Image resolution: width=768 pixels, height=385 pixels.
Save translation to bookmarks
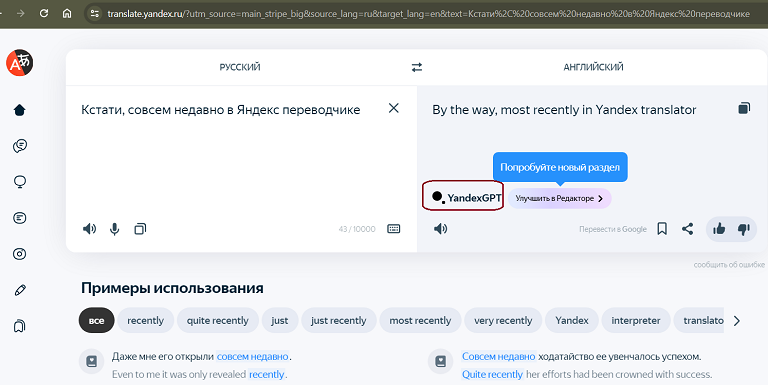point(662,229)
